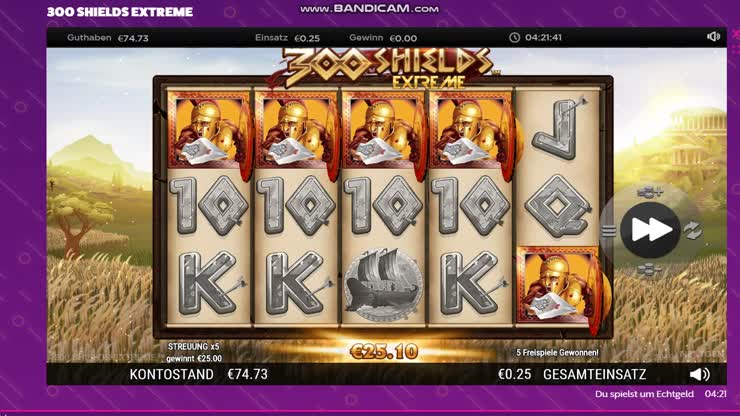
Task: Click the 10 symbol on second reel
Action: pyautogui.click(x=295, y=206)
